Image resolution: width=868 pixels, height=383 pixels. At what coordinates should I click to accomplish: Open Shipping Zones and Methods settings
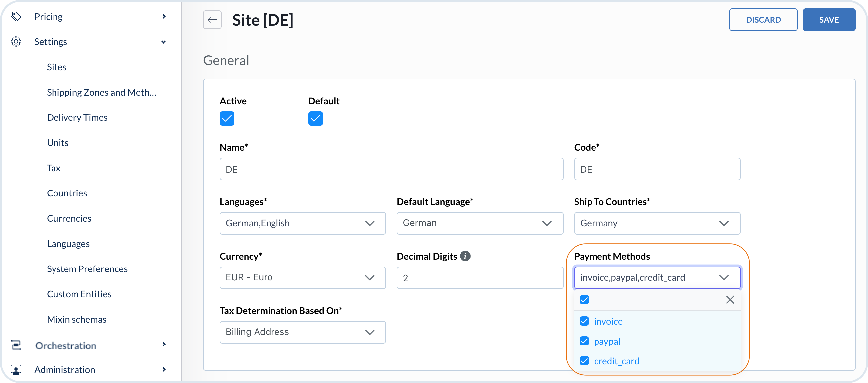[x=101, y=92]
